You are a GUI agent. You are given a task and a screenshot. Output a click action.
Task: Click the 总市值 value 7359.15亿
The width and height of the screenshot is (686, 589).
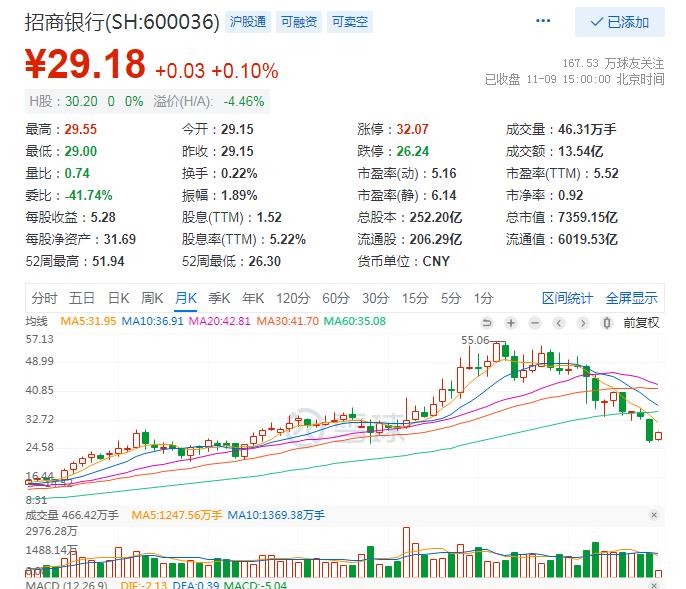tap(588, 217)
